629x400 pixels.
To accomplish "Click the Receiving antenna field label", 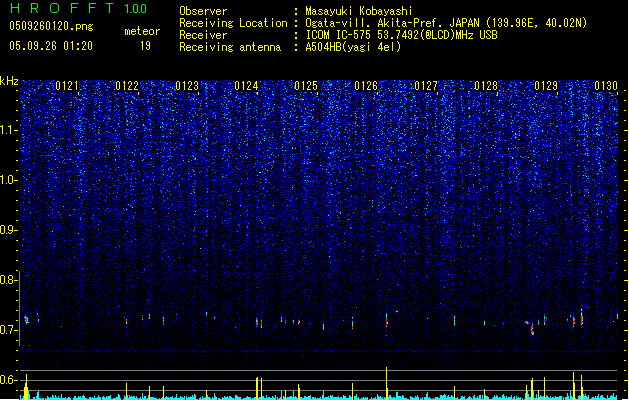I will [230, 47].
